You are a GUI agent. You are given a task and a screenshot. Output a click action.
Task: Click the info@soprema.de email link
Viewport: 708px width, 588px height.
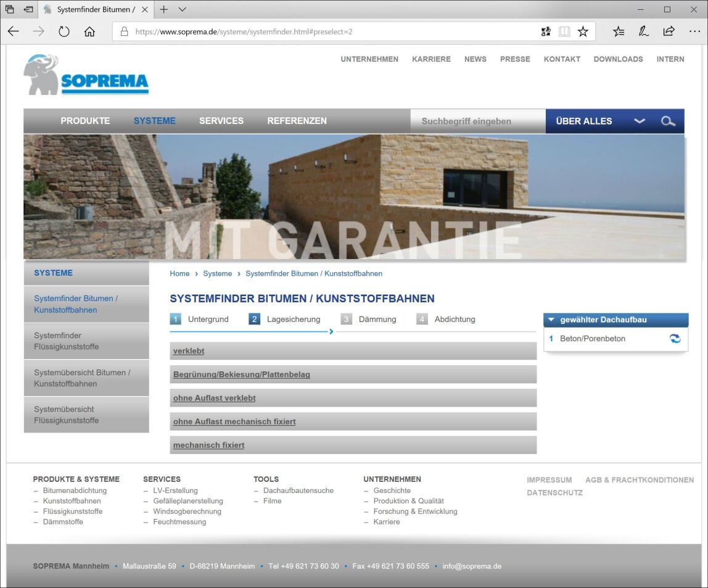click(472, 566)
